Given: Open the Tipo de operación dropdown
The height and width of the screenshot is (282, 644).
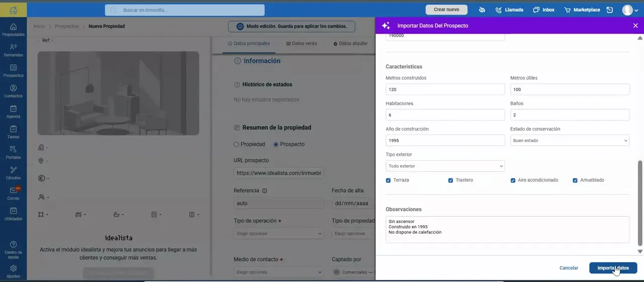Looking at the screenshot, I should (x=279, y=234).
